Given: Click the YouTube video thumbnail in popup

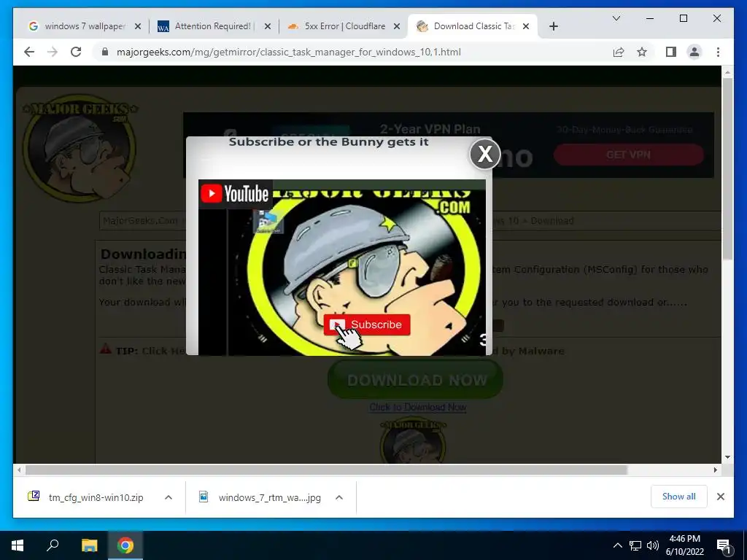Looking at the screenshot, I should pos(342,268).
